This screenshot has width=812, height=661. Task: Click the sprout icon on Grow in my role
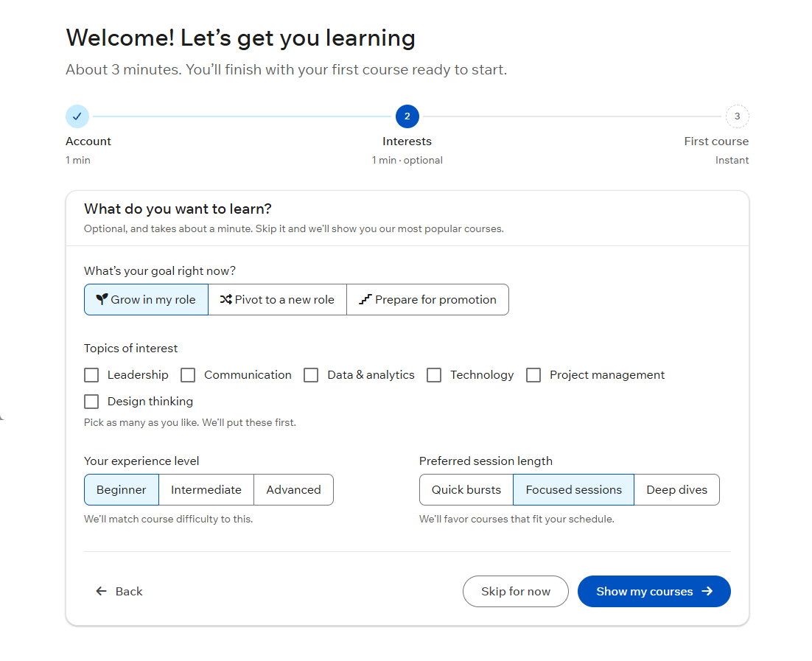coord(102,299)
